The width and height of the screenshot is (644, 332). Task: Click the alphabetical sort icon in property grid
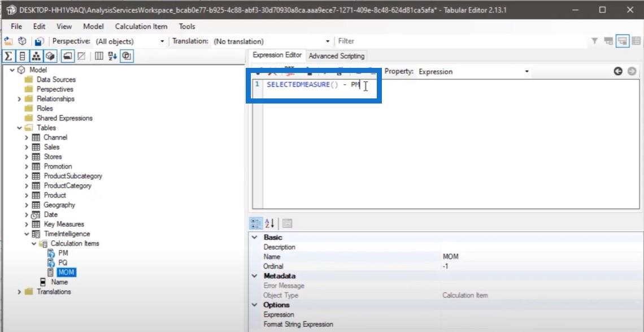coord(270,223)
